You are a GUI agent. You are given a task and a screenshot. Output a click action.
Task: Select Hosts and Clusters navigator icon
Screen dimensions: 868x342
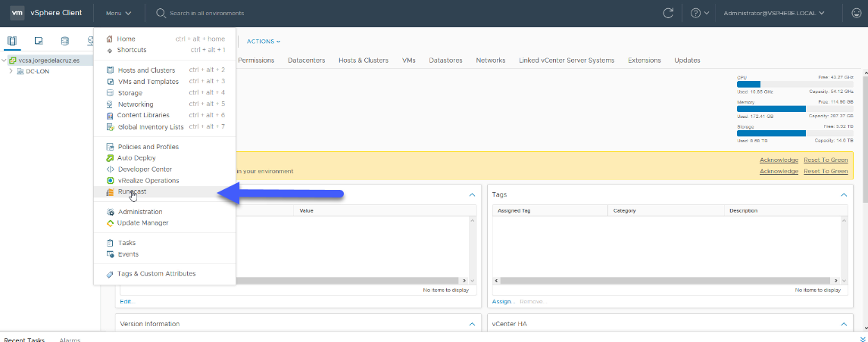pos(12,41)
